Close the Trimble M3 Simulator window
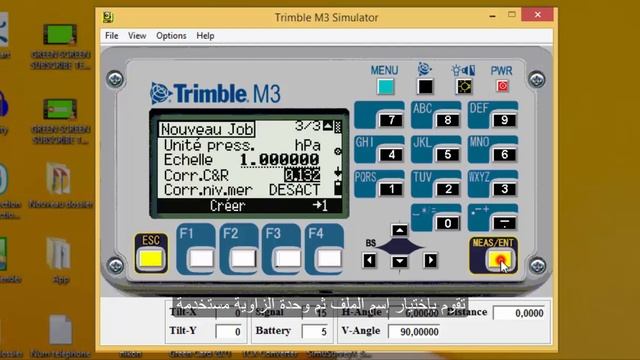The width and height of the screenshot is (640, 360). point(538,15)
